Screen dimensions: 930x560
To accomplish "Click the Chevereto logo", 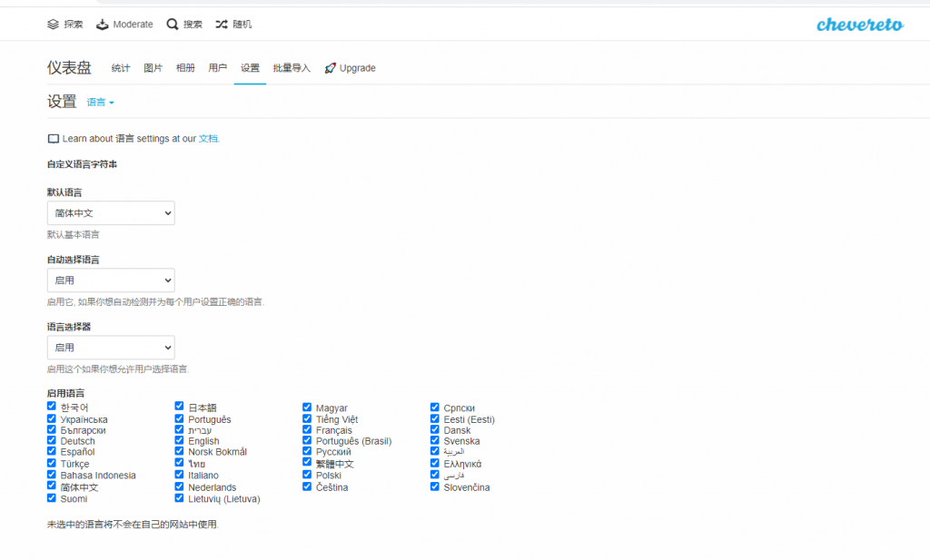I will [859, 25].
